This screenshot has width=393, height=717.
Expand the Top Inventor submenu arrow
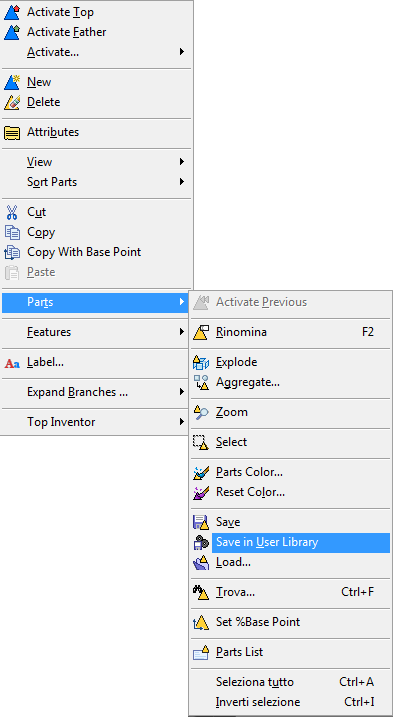tap(182, 422)
